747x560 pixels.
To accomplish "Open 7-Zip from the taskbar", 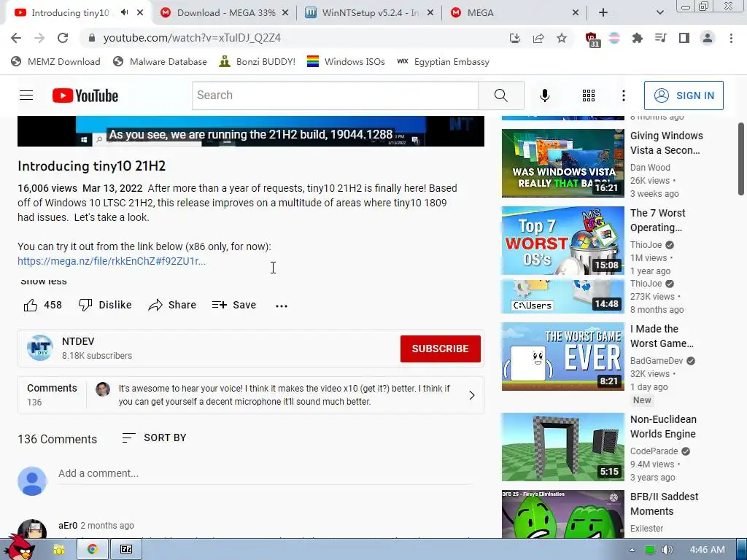I will click(x=126, y=550).
